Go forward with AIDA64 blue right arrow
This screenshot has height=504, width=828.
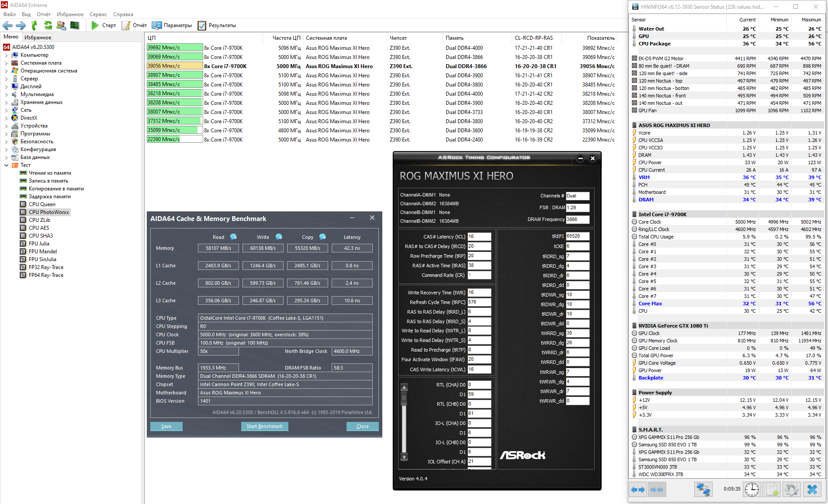[21, 25]
